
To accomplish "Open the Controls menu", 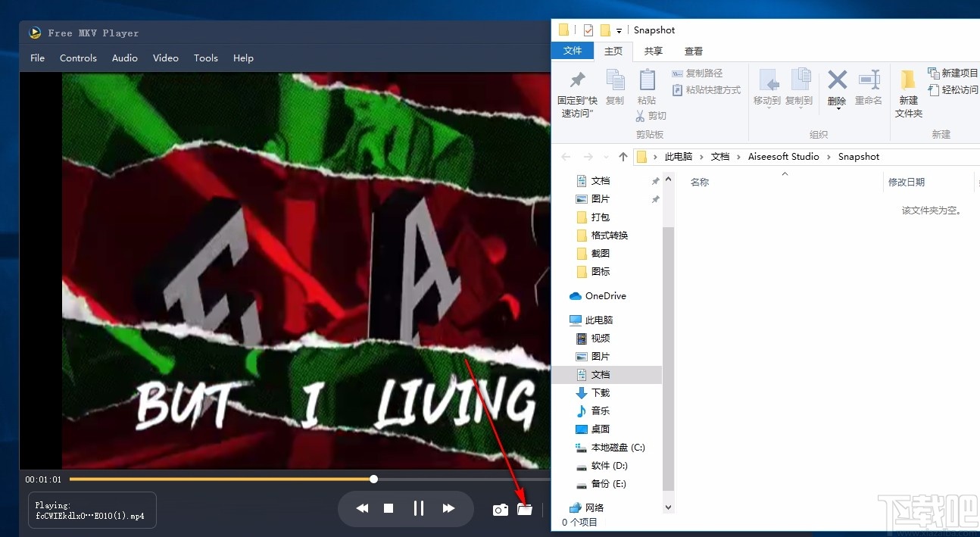I will pyautogui.click(x=78, y=58).
